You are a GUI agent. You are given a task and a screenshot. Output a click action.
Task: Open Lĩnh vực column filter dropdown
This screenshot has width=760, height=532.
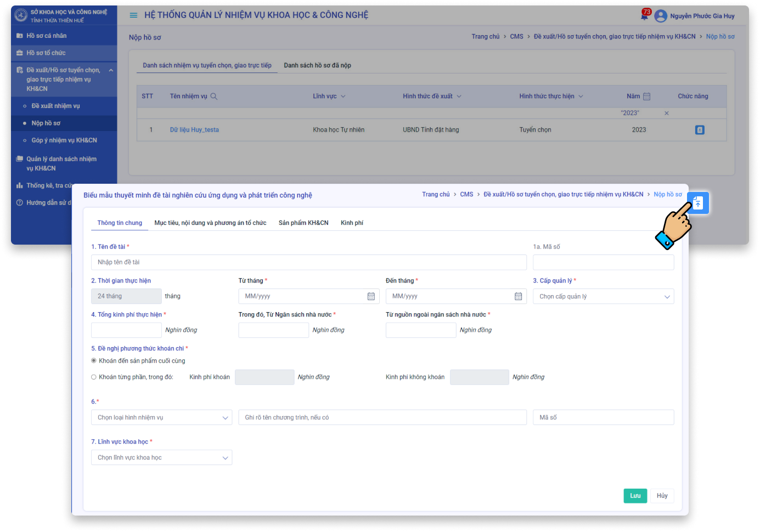pyautogui.click(x=343, y=97)
